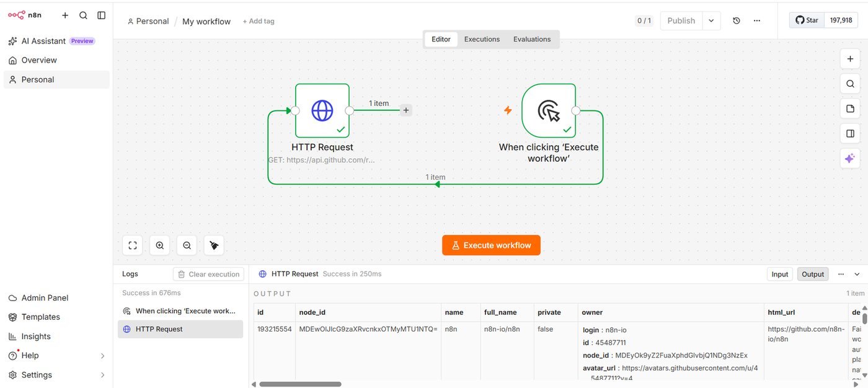868x388 pixels.
Task: Open Templates
Action: click(x=56, y=317)
